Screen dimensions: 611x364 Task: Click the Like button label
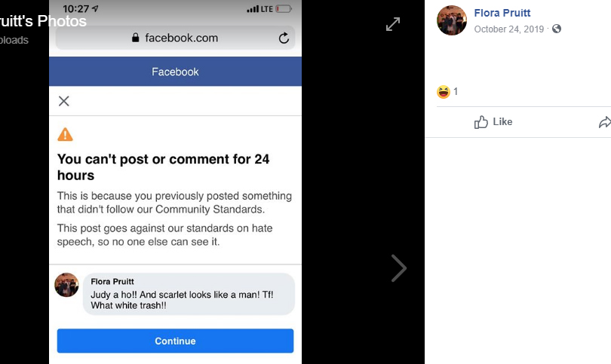[x=502, y=122]
